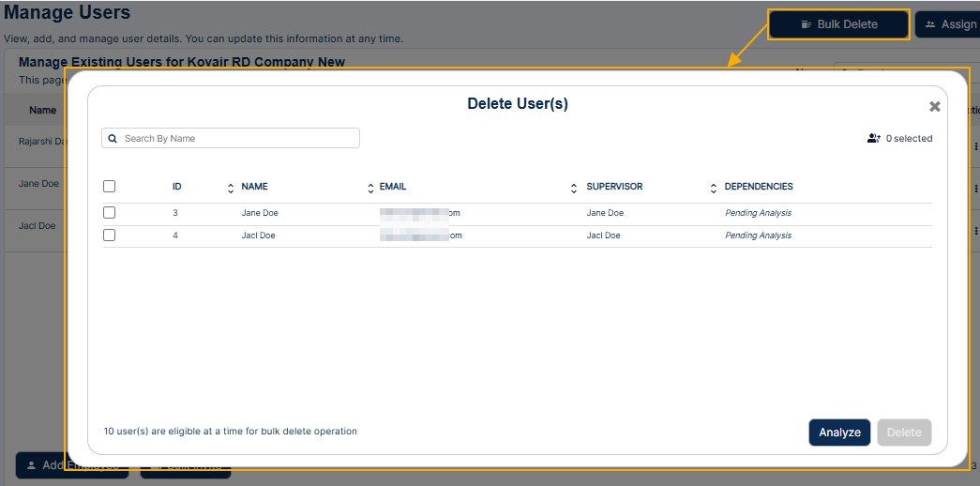Image resolution: width=980 pixels, height=486 pixels.
Task: Click ID value 3 in table
Action: pos(175,213)
